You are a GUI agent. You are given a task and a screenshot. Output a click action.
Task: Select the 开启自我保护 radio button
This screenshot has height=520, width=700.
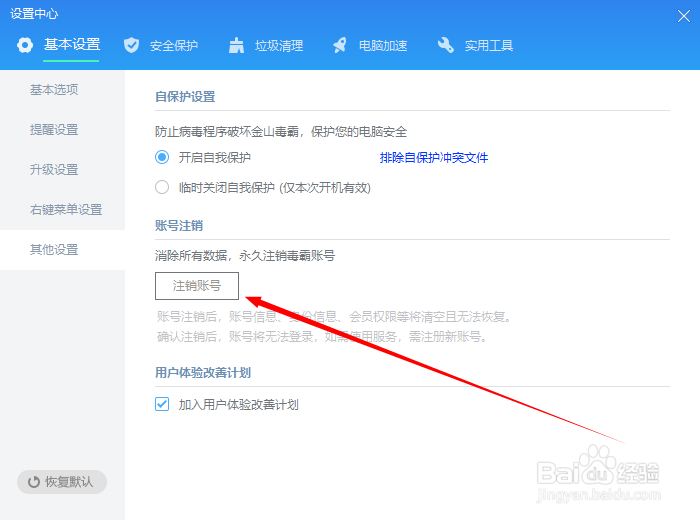pos(162,157)
